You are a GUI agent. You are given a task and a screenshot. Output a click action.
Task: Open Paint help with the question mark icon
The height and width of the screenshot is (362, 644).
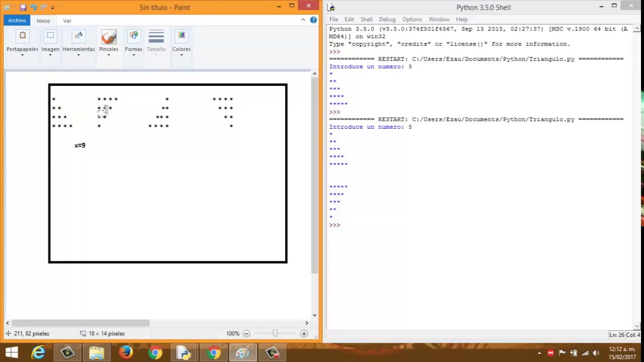[313, 20]
